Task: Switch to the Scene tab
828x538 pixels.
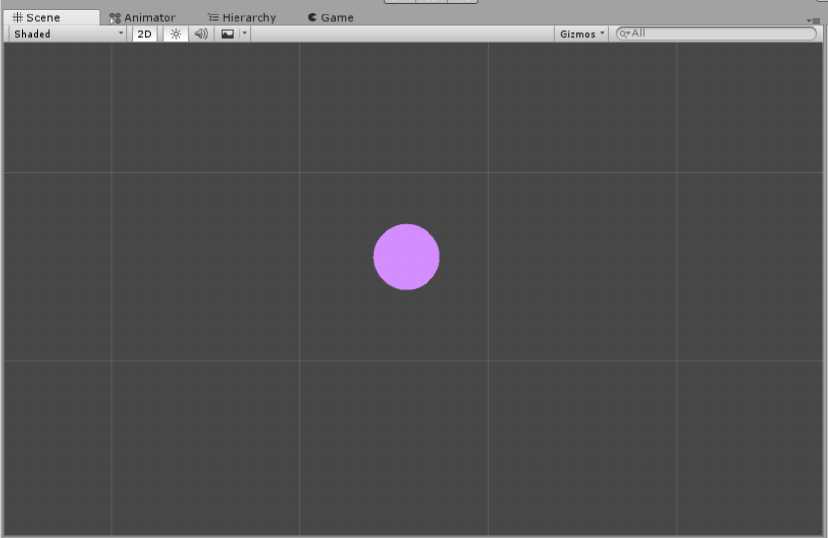Action: tap(51, 17)
